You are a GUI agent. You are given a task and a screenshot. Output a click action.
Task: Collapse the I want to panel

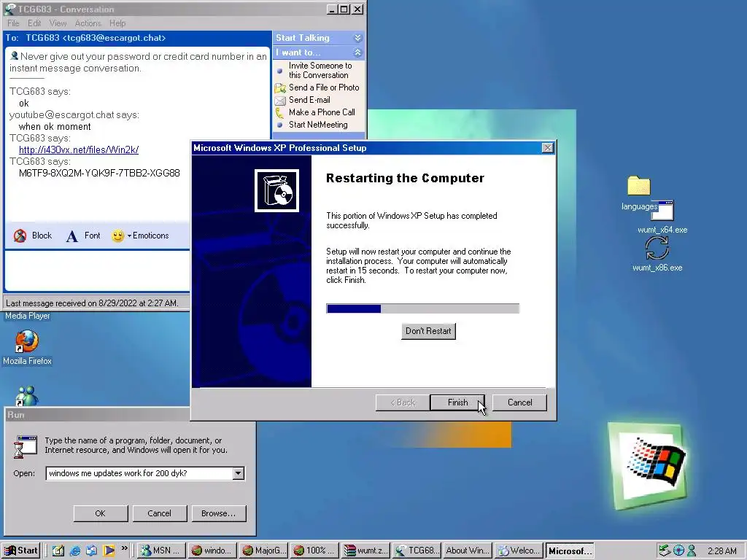(x=357, y=52)
